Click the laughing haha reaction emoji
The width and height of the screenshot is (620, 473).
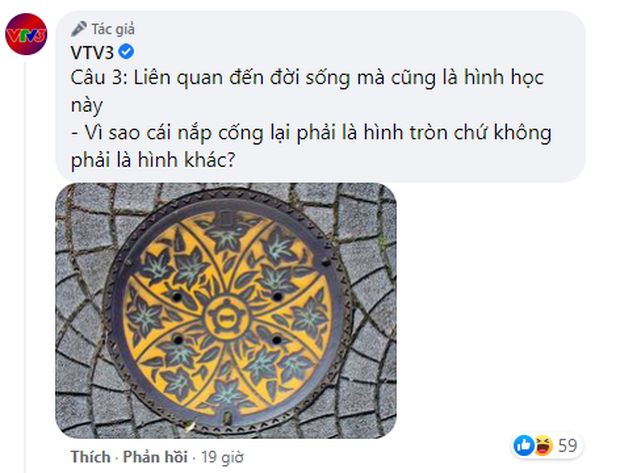pyautogui.click(x=538, y=443)
